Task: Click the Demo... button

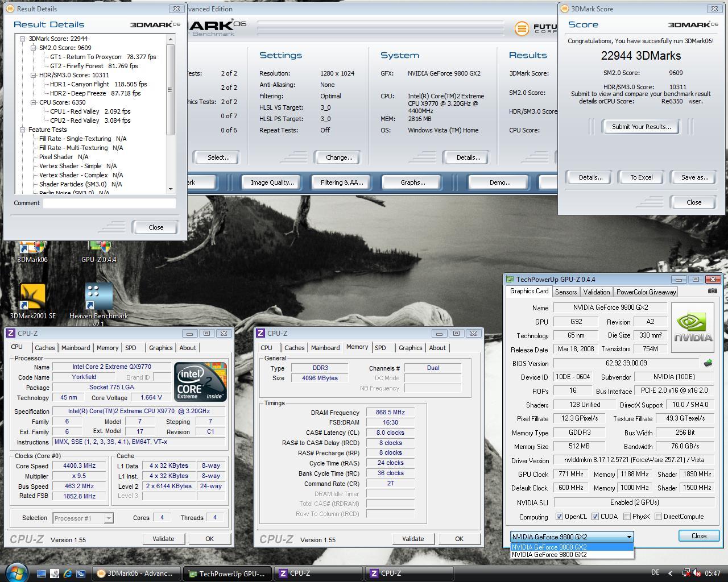Action: click(x=500, y=182)
